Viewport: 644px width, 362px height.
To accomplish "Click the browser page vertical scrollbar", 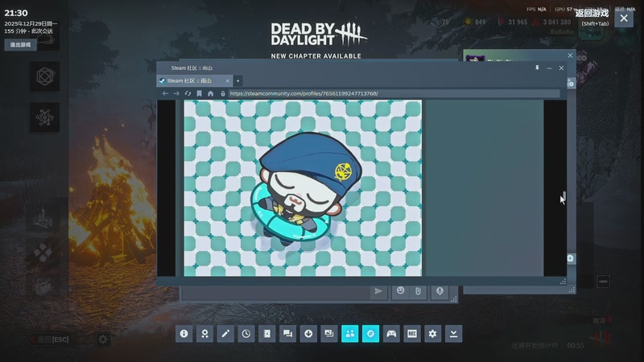I will pos(565,195).
